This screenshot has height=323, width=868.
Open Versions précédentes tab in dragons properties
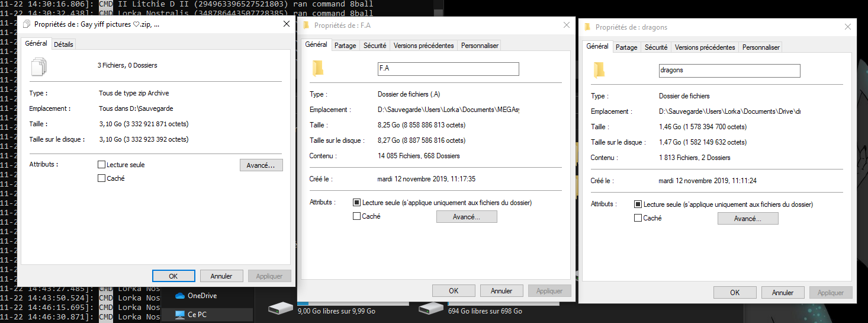[705, 47]
